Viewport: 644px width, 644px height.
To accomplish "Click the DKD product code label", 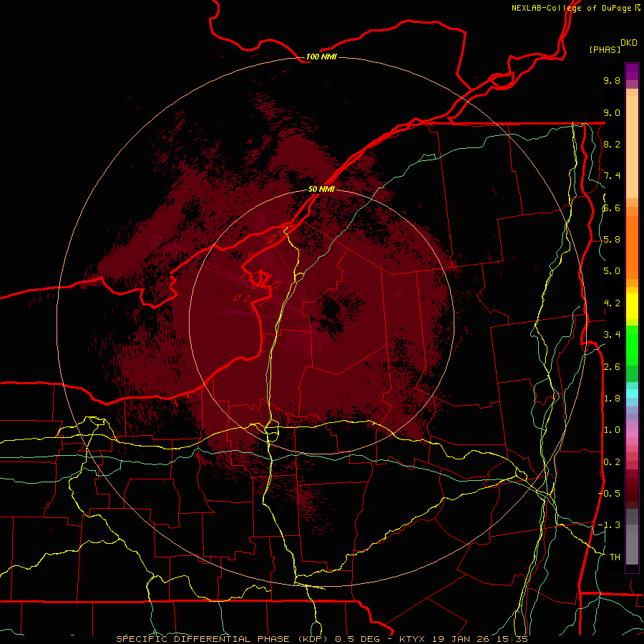I will 629,42.
